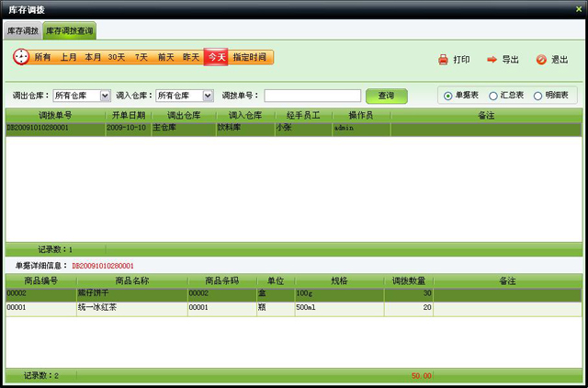Image resolution: width=588 pixels, height=388 pixels.
Task: Select transfer record DB20091010280001 row
Action: point(55,129)
